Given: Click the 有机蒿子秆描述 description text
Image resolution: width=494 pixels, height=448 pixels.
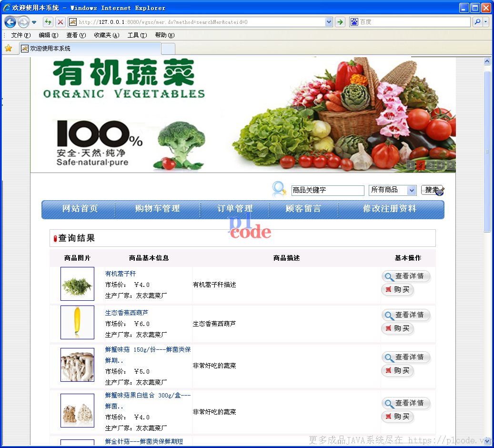Looking at the screenshot, I should pyautogui.click(x=214, y=285).
